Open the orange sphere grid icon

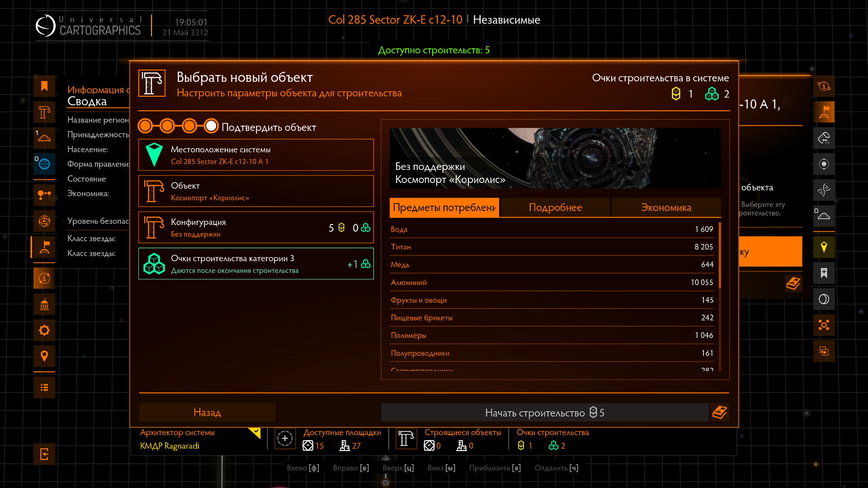coord(44,221)
